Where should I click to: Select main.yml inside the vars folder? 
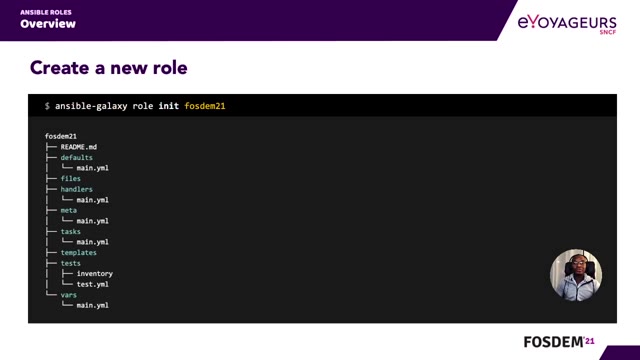(x=93, y=305)
